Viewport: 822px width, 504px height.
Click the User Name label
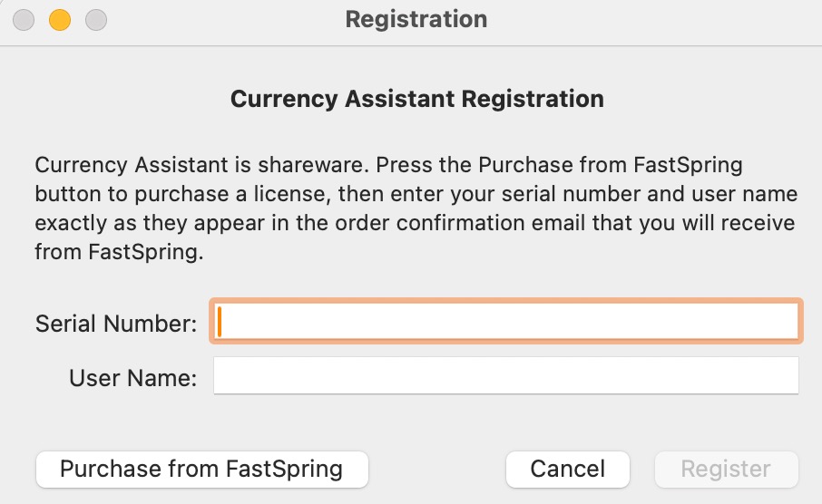click(132, 378)
